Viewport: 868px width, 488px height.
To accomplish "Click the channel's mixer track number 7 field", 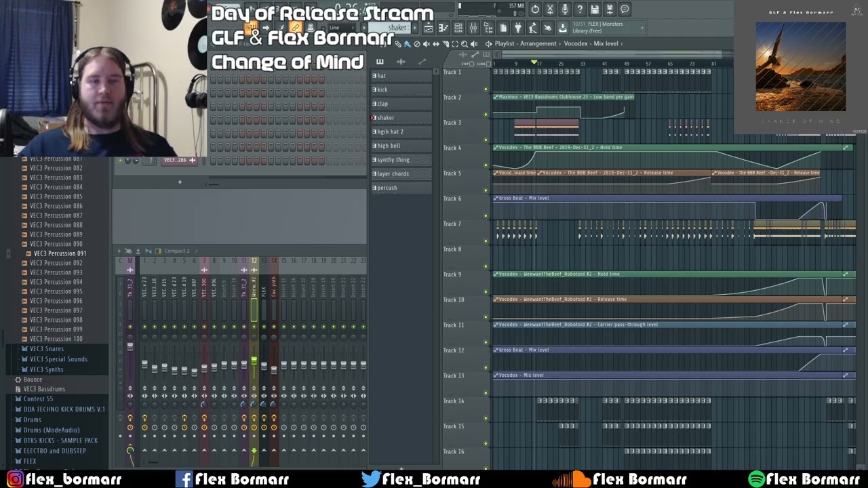I will [x=151, y=161].
